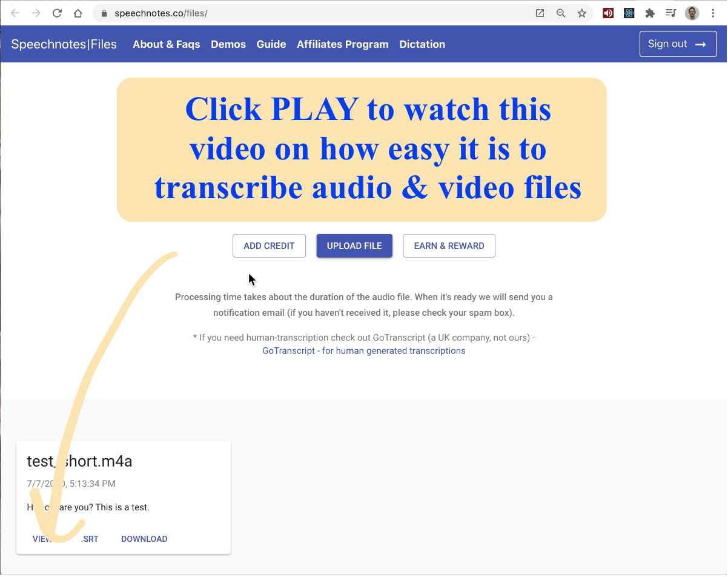Open the media control playlist icon
728x577 pixels.
pos(670,13)
